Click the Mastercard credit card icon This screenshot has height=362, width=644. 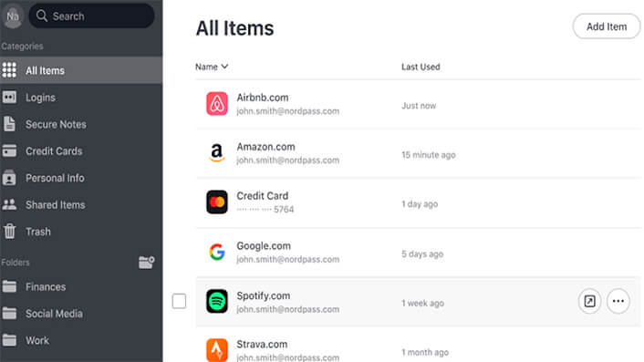pos(217,202)
